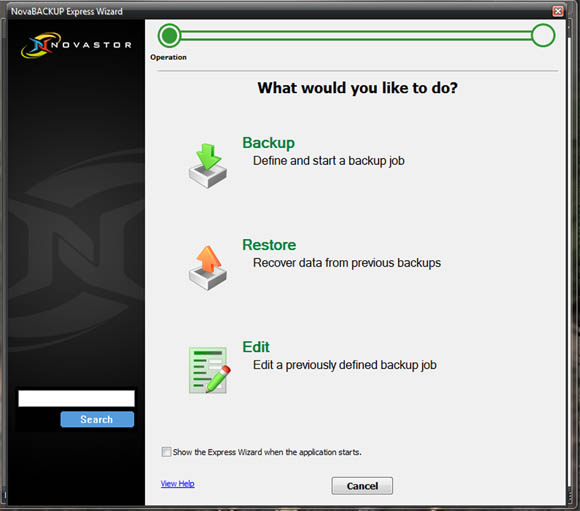Enable Show the Express Wizard at startup
This screenshot has width=580, height=511.
pos(166,452)
